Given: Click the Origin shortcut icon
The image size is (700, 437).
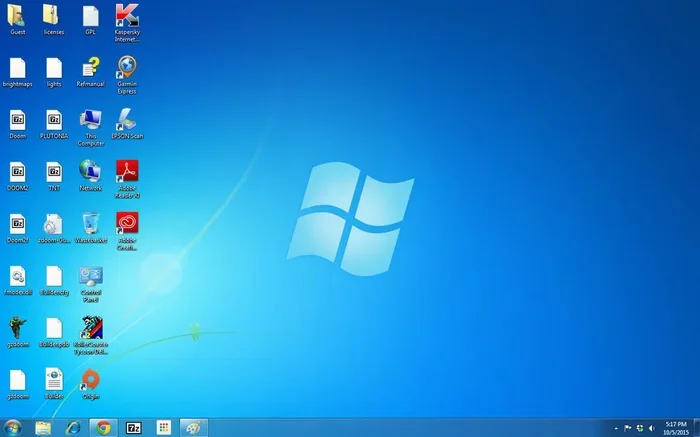Looking at the screenshot, I should (x=91, y=380).
